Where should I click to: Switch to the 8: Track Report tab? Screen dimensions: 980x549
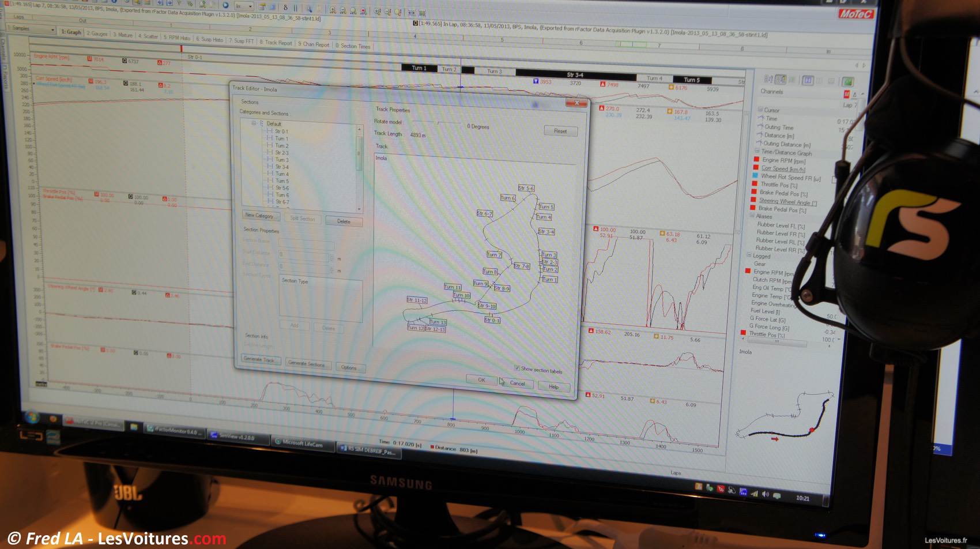276,42
